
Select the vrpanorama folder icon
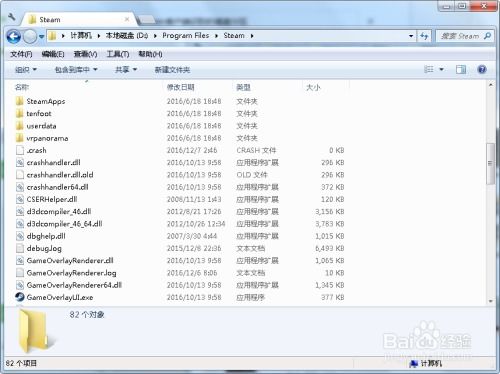click(20, 138)
